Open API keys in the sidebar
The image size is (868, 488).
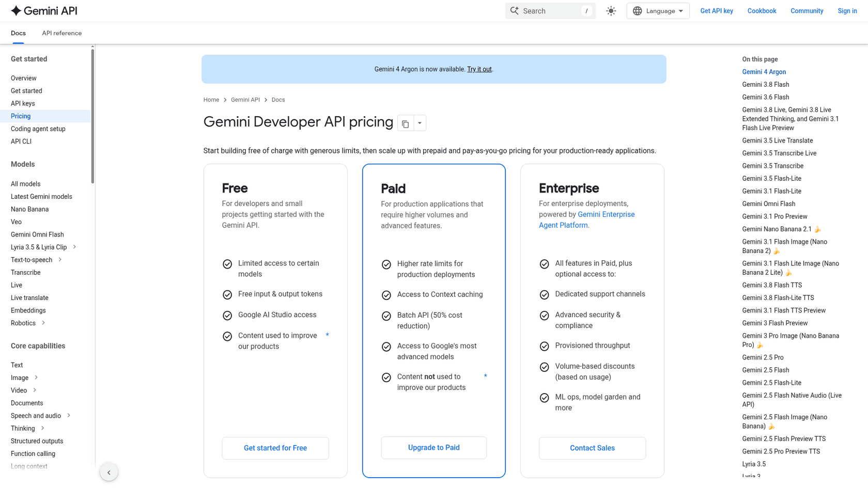[x=23, y=103]
